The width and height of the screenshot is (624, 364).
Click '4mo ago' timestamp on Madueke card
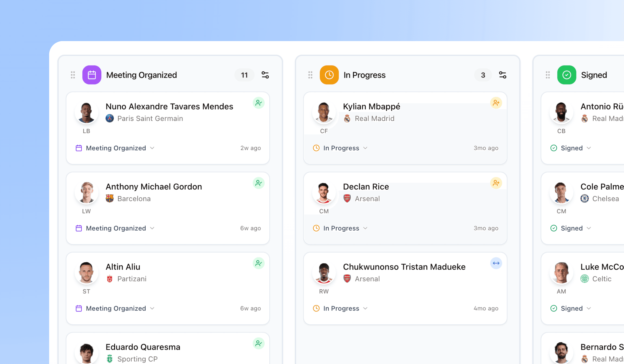coord(486,308)
